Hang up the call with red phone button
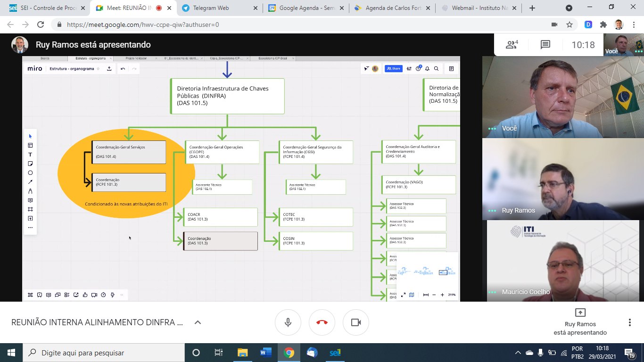 322,322
